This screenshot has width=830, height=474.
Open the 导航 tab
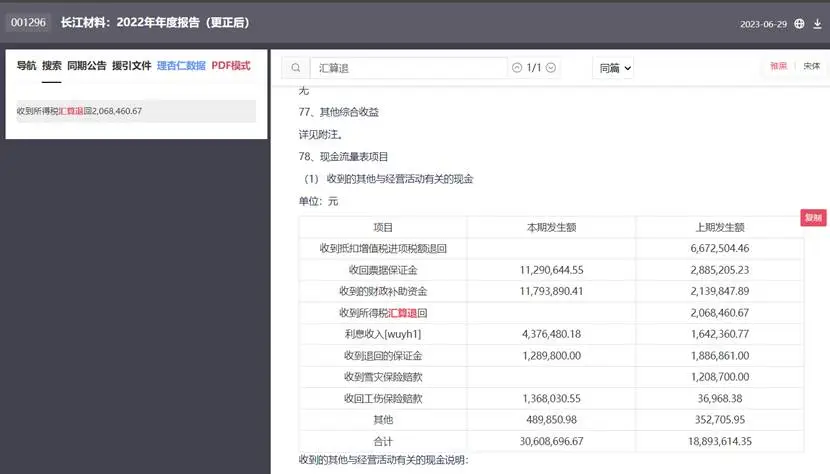pos(26,66)
